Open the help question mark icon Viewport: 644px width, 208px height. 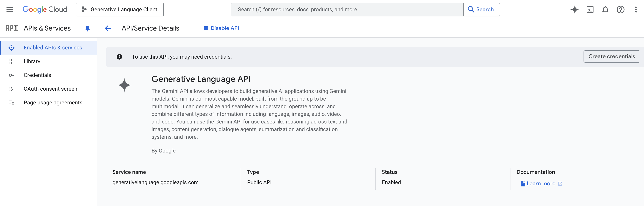click(x=621, y=10)
